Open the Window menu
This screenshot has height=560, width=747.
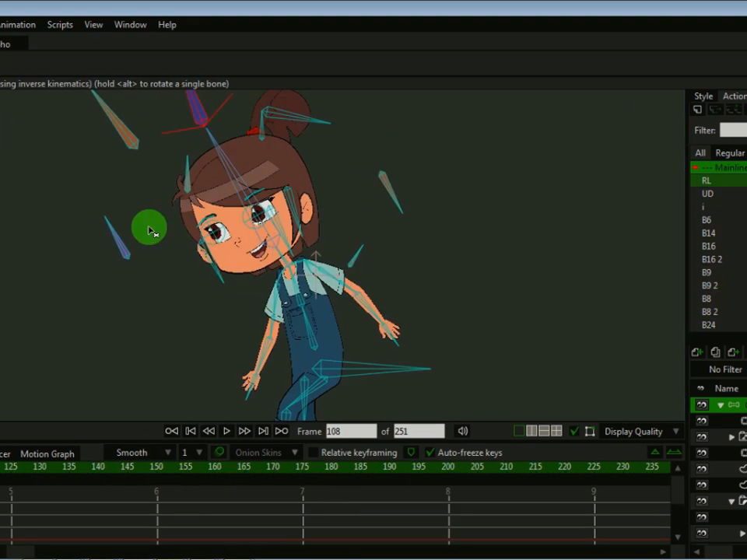click(130, 25)
